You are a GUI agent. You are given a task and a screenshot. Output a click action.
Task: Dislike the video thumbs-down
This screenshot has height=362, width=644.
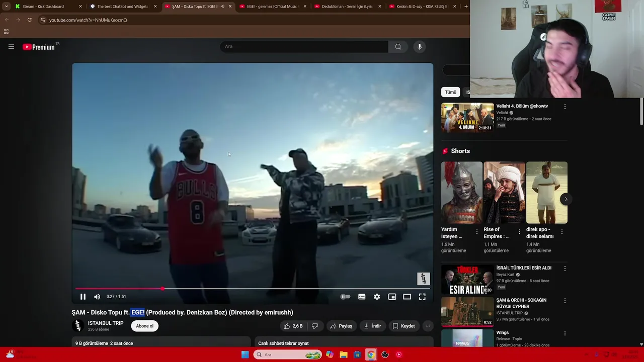[315, 326]
